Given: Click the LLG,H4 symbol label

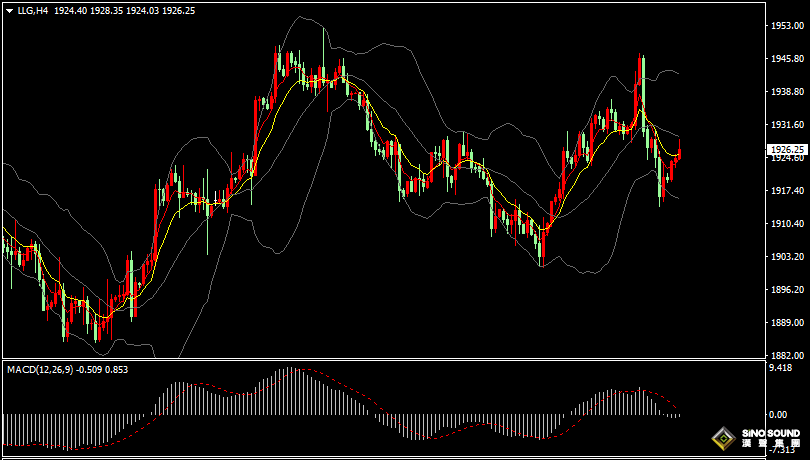Looking at the screenshot, I should 33,9.
